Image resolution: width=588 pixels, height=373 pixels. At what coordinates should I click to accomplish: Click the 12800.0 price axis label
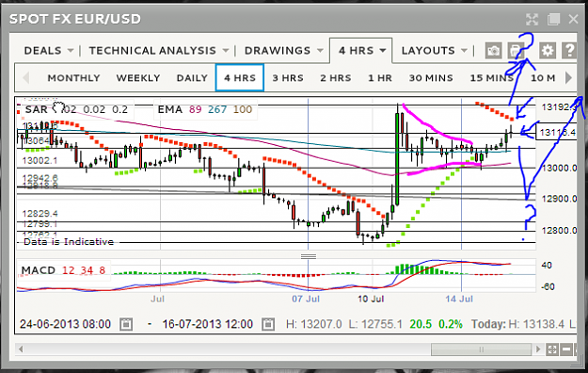point(559,230)
